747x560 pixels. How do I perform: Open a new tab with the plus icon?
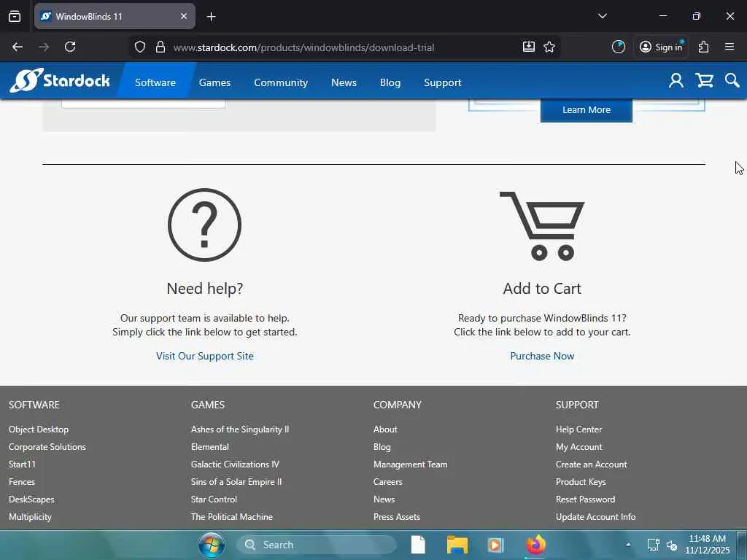211,17
